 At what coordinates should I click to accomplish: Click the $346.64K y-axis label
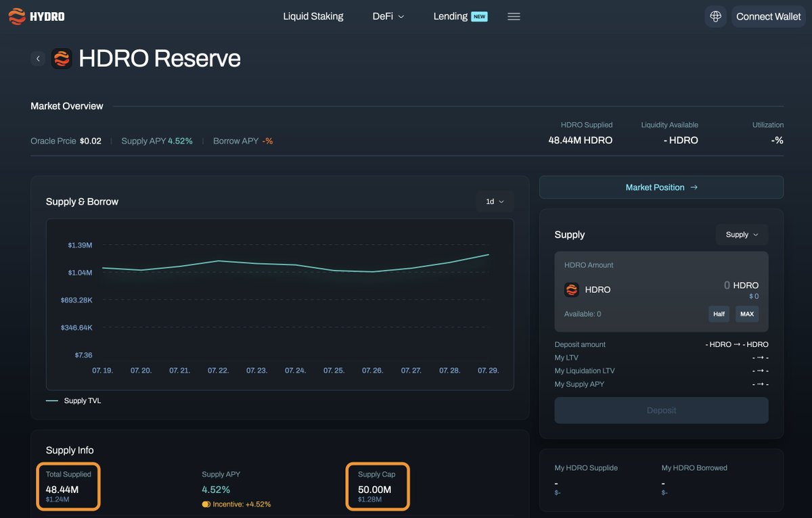76,327
